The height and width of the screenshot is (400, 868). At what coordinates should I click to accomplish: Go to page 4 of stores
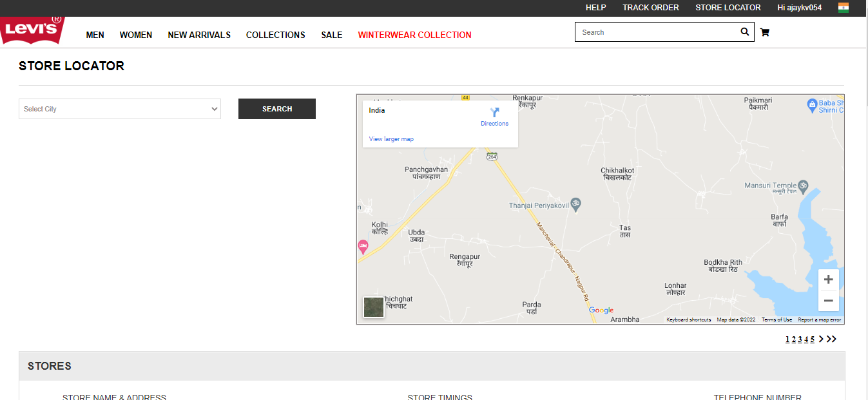click(x=806, y=339)
